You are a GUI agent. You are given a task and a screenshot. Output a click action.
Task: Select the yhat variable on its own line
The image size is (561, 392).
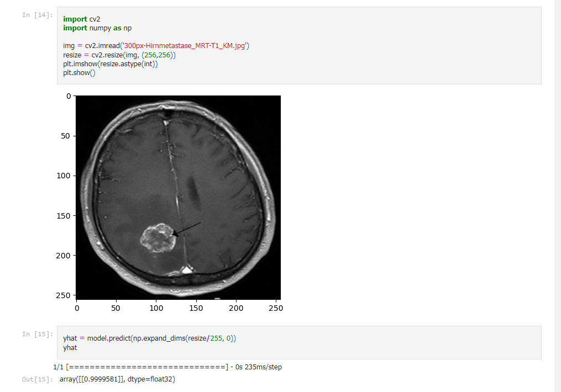point(70,347)
